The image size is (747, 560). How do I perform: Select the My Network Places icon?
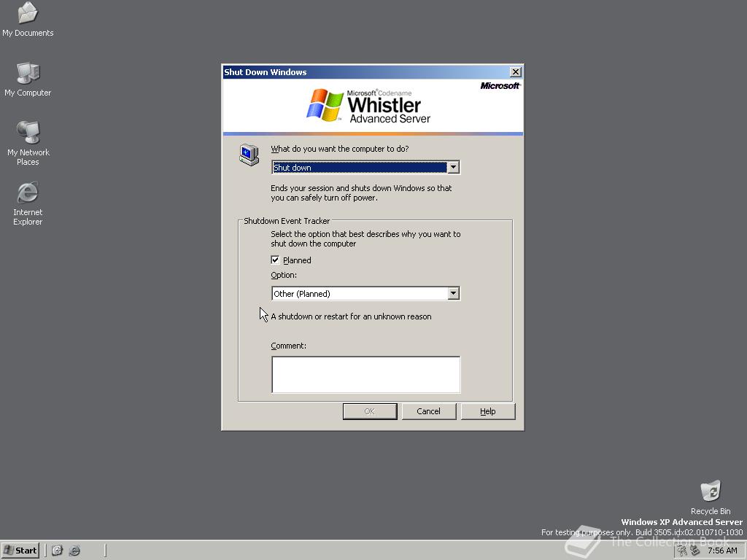28,143
